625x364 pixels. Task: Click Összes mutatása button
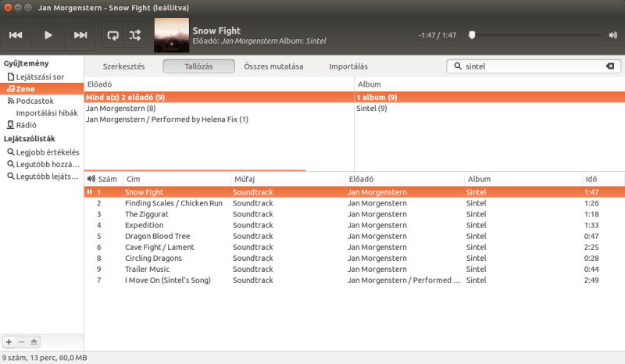point(273,66)
